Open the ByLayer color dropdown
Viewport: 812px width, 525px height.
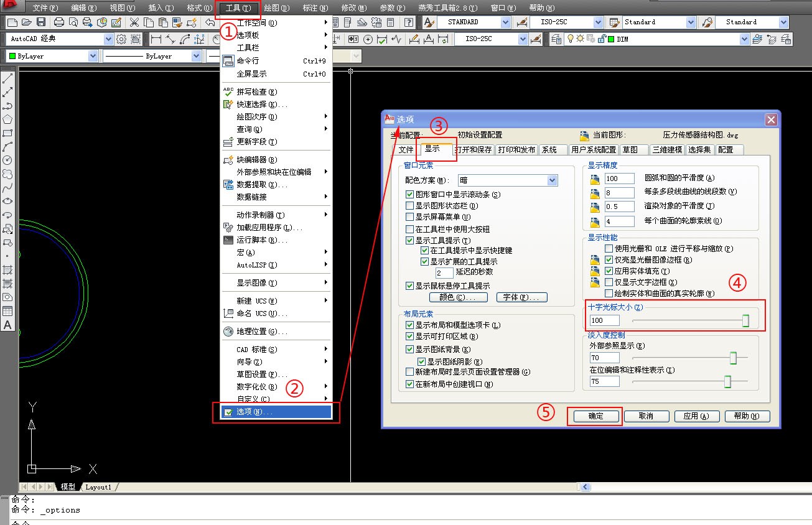pyautogui.click(x=52, y=56)
